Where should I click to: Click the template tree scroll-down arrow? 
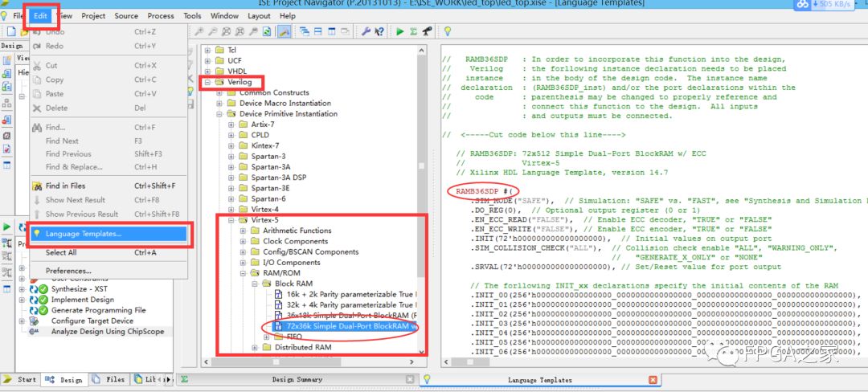point(422,351)
